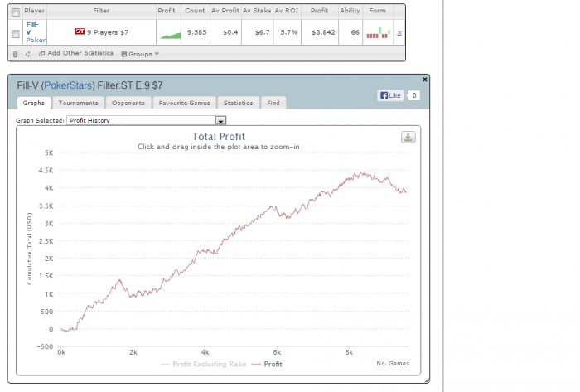Switch to the Find tab
This screenshot has width=580, height=392.
pyautogui.click(x=273, y=103)
